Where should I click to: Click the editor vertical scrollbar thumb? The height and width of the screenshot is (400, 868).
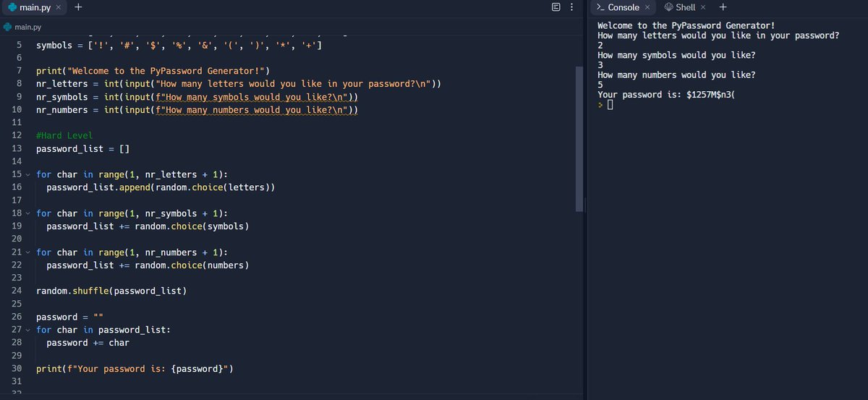pos(578,138)
